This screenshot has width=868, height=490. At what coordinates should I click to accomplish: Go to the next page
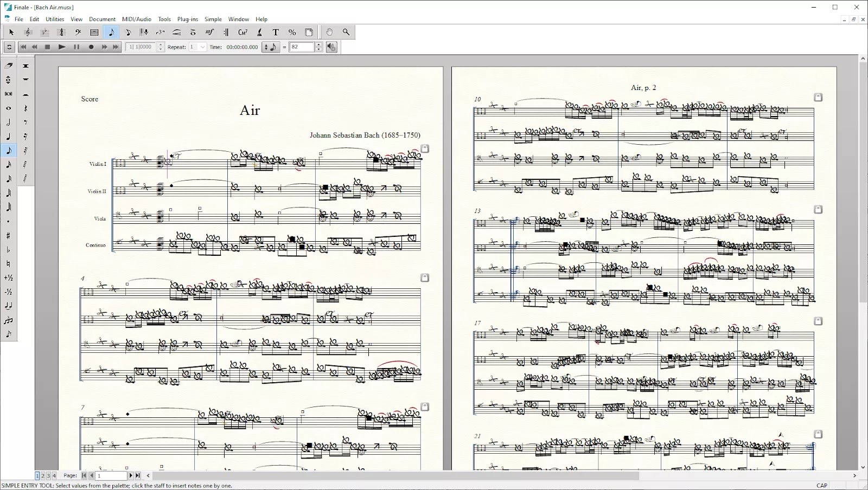coord(130,476)
